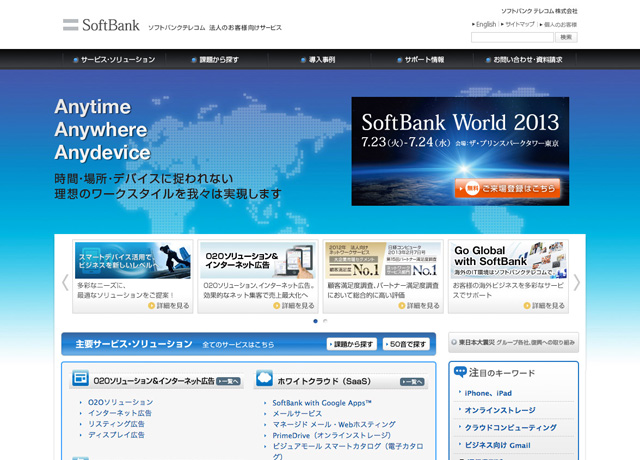Image resolution: width=640 pixels, height=460 pixels.
Task: Click 詳細を見る on the Go Global card
Action: (x=544, y=306)
